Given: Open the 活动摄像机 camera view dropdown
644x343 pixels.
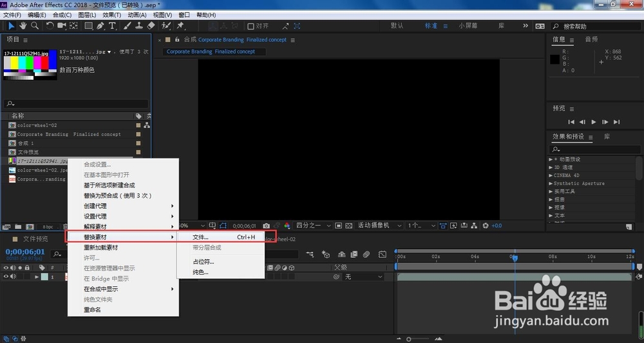Looking at the screenshot, I should 379,226.
